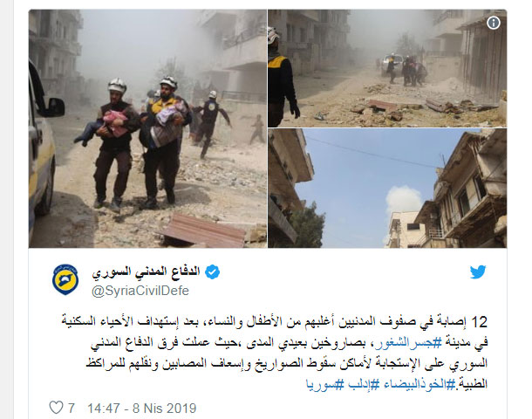Open the Twitter bird logo
Screen dimensions: 532x419
click(x=478, y=272)
